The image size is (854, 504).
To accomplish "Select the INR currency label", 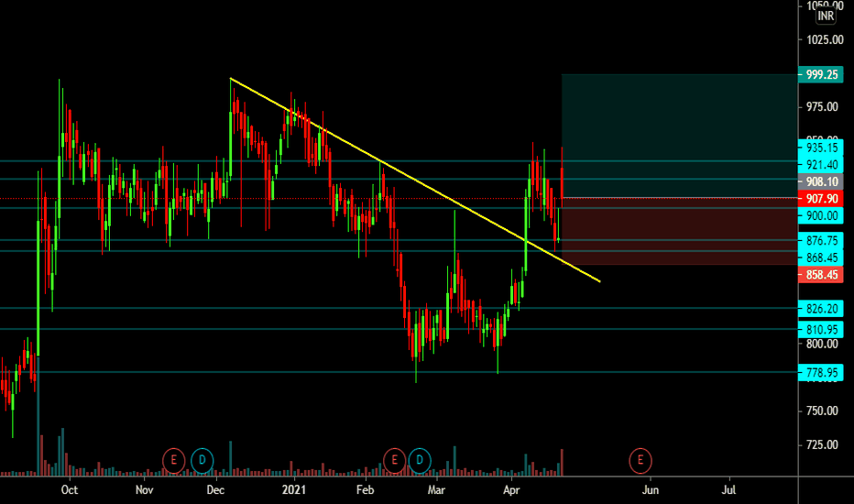I will click(x=826, y=16).
